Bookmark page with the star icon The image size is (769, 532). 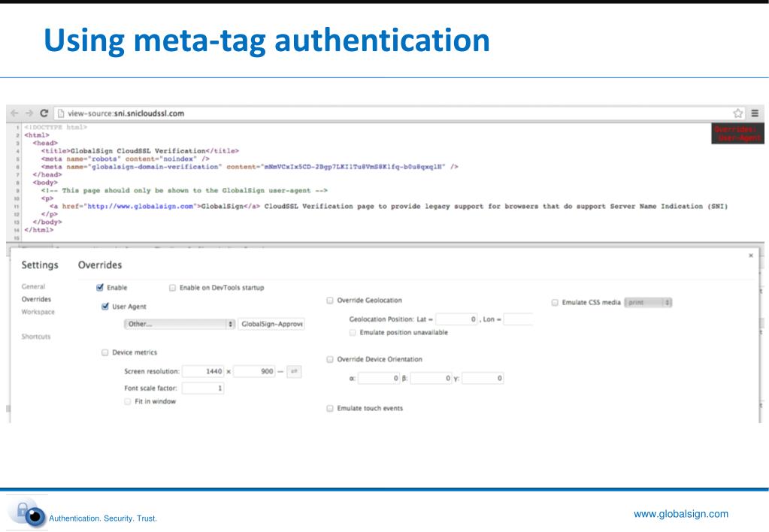coord(737,113)
